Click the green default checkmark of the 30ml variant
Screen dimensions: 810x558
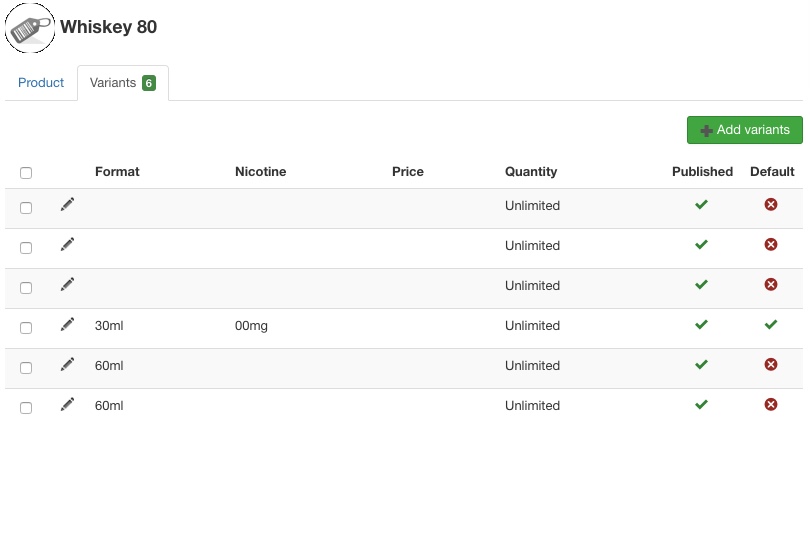[771, 325]
